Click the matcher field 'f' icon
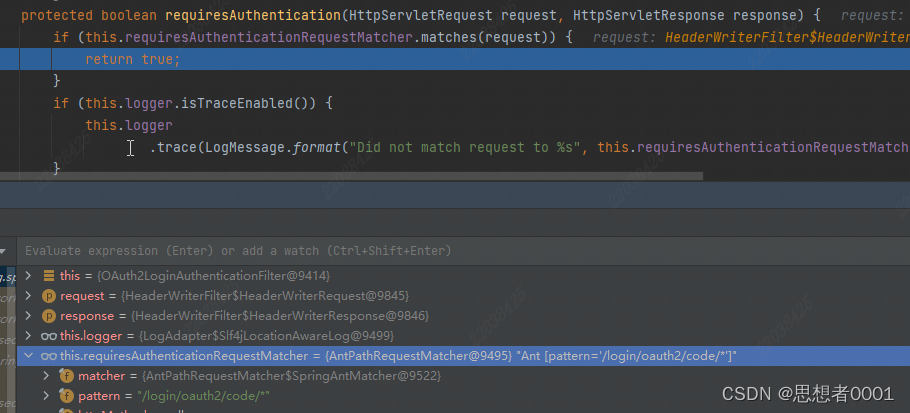This screenshot has width=910, height=413. tap(67, 376)
